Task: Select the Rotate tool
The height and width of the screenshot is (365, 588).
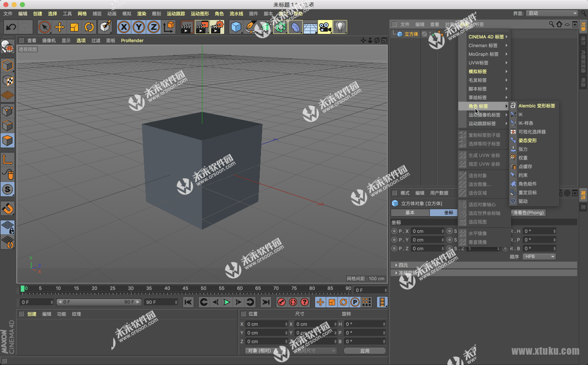Action: click(89, 27)
